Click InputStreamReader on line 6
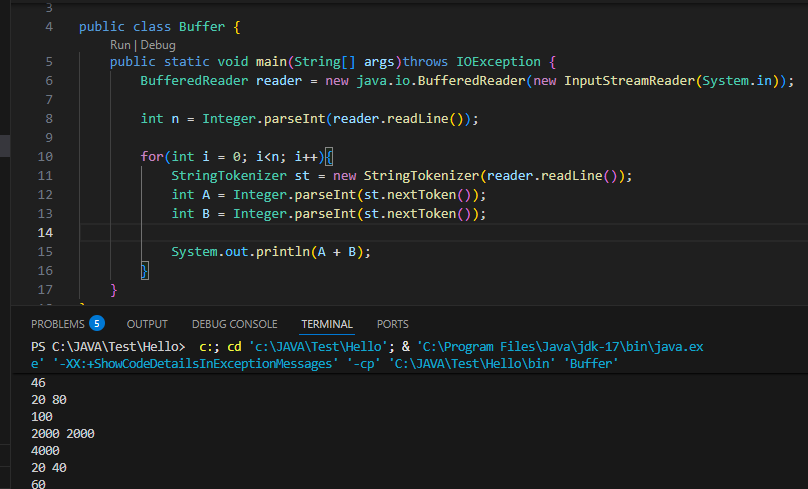 tap(629, 81)
